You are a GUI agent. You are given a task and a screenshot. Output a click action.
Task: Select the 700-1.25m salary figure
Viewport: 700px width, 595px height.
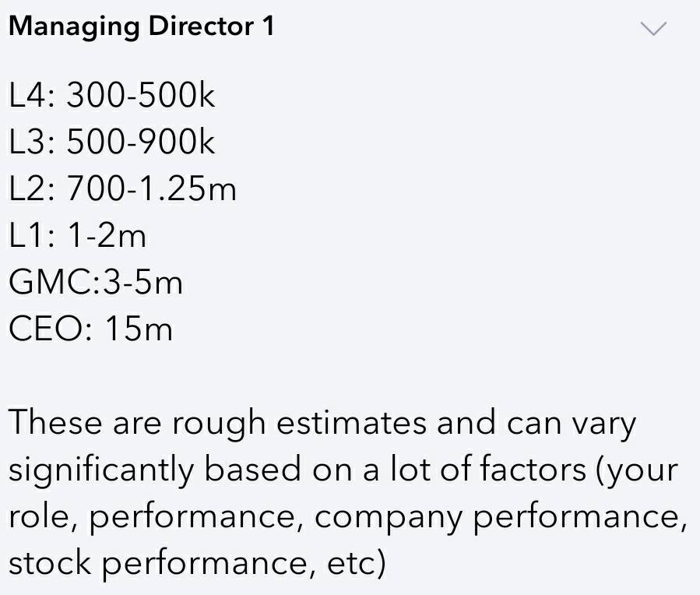pyautogui.click(x=151, y=188)
